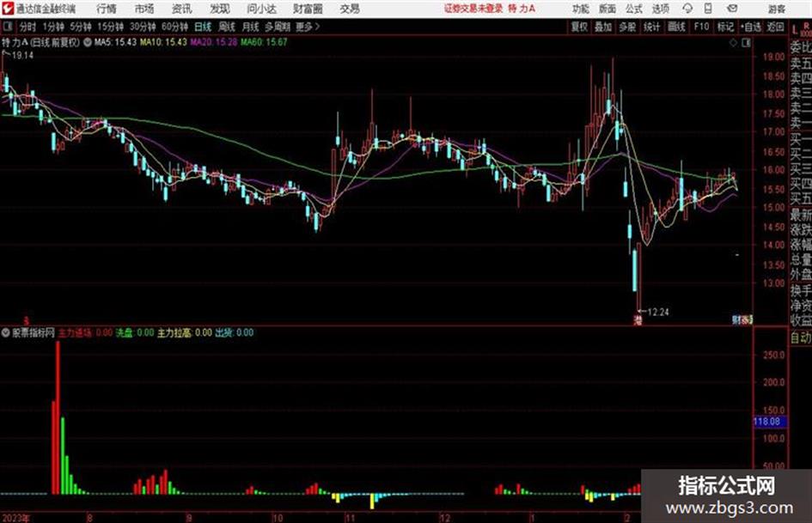Select the 日线 daily period tab

203,27
